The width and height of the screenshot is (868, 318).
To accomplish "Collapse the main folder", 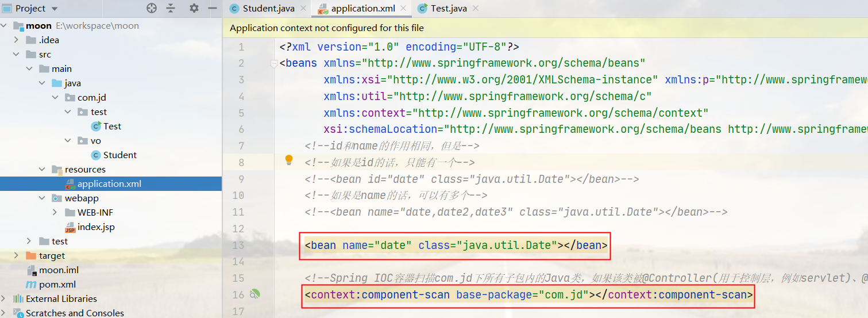I will click(29, 69).
